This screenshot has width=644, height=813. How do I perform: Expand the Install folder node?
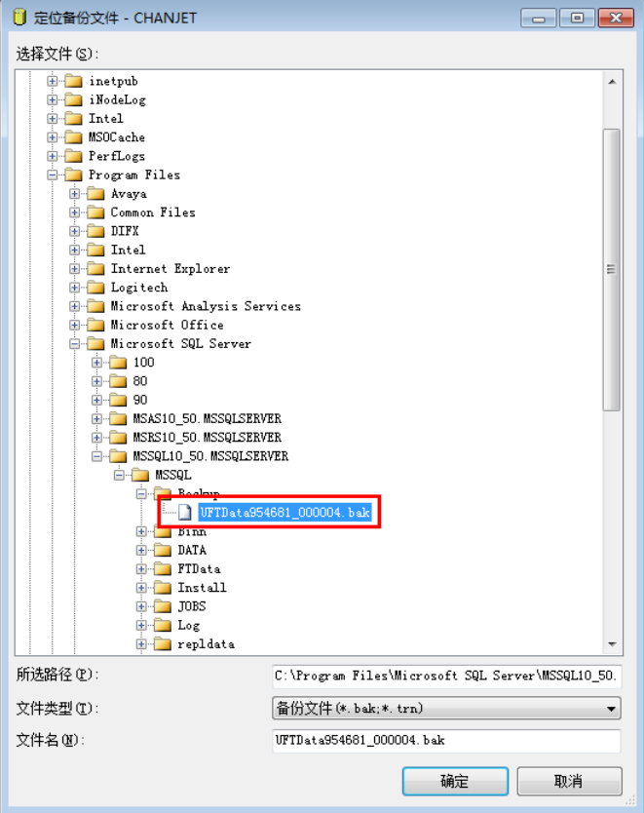pos(141,588)
